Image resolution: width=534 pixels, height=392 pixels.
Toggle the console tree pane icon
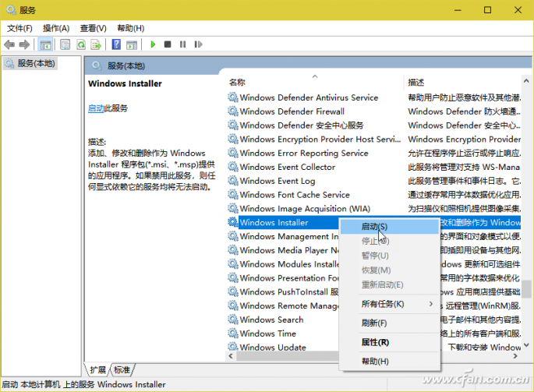point(45,44)
